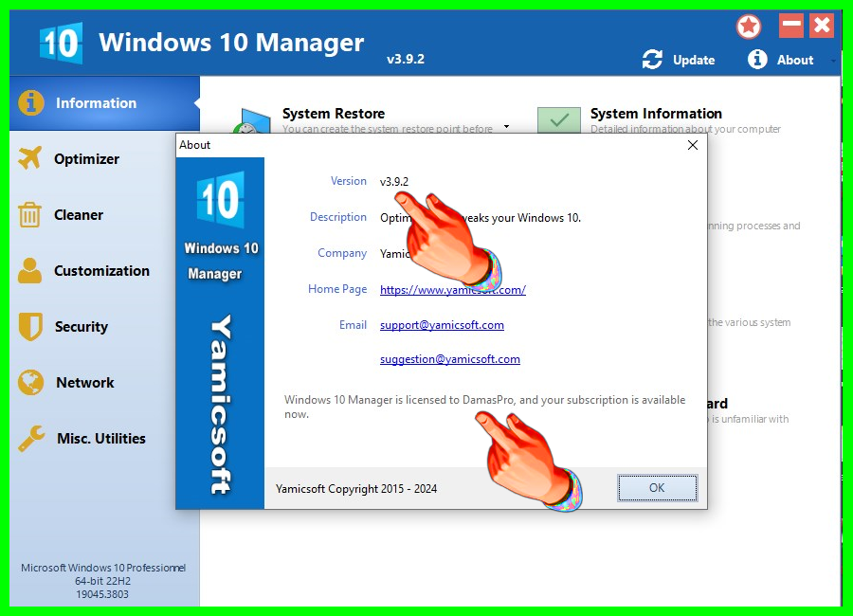This screenshot has height=616, width=853.
Task: Click the About button text
Action: point(795,60)
